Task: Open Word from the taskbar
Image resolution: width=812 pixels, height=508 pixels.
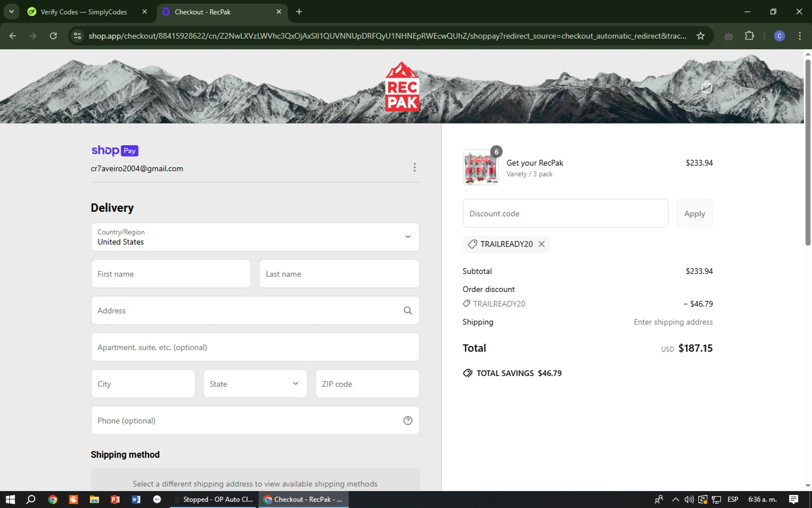Action: (x=136, y=499)
